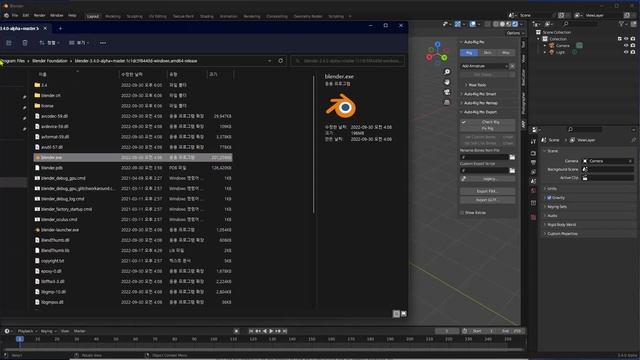Open Blender's Render menu
This screenshot has height=360, width=640.
click(40, 16)
